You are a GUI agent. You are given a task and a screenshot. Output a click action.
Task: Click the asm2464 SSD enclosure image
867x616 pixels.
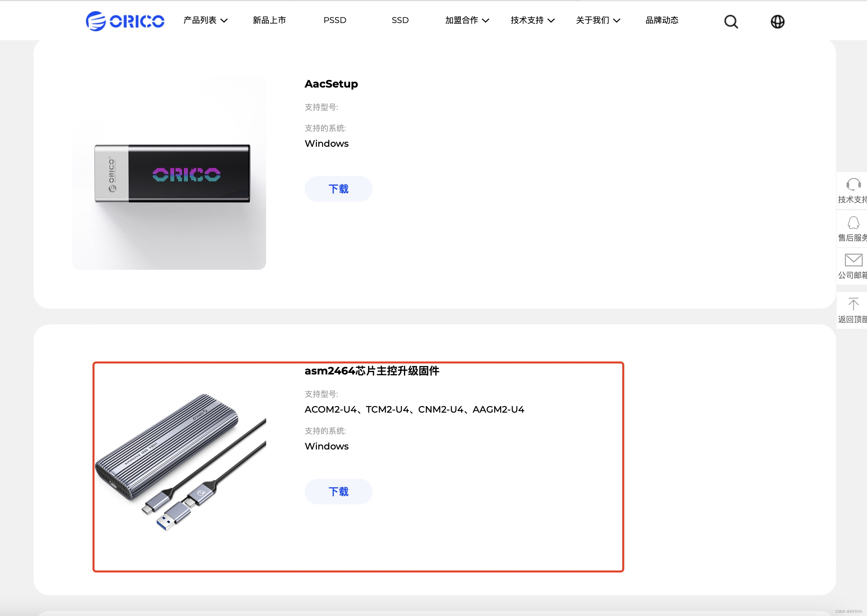pyautogui.click(x=180, y=462)
